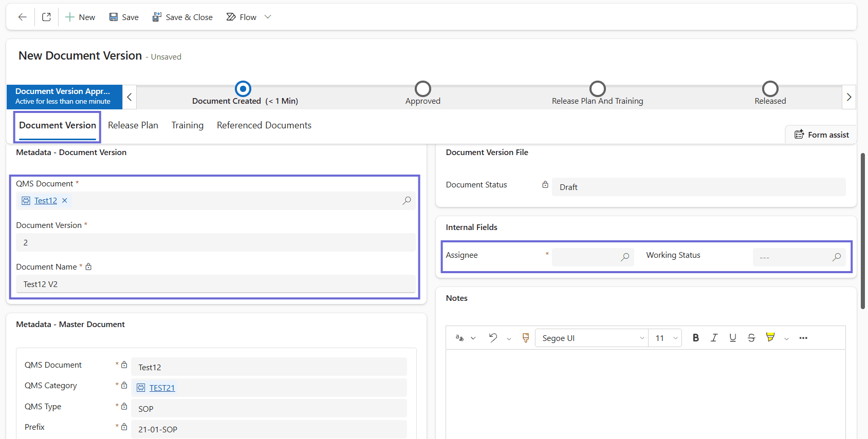
Task: Click the record icon beside Test12
Action: tap(26, 201)
